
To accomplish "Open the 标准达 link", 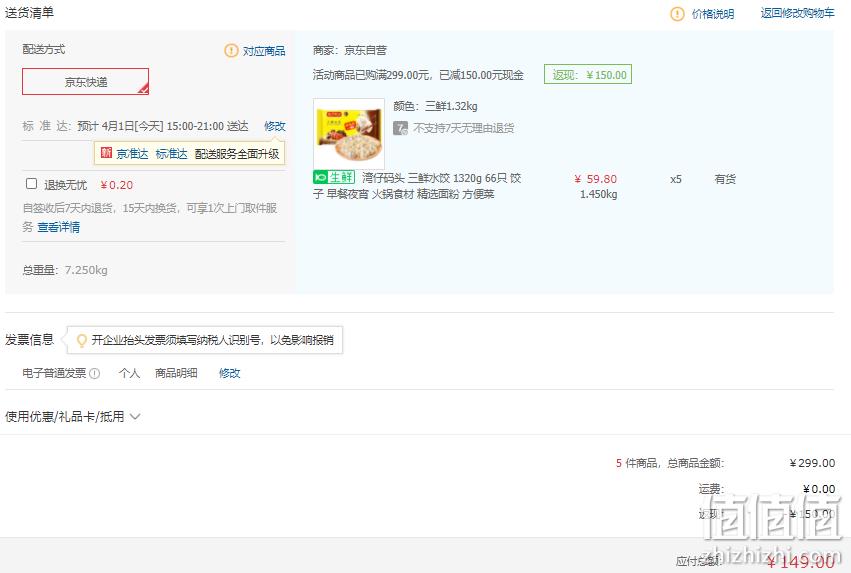I will (171, 154).
